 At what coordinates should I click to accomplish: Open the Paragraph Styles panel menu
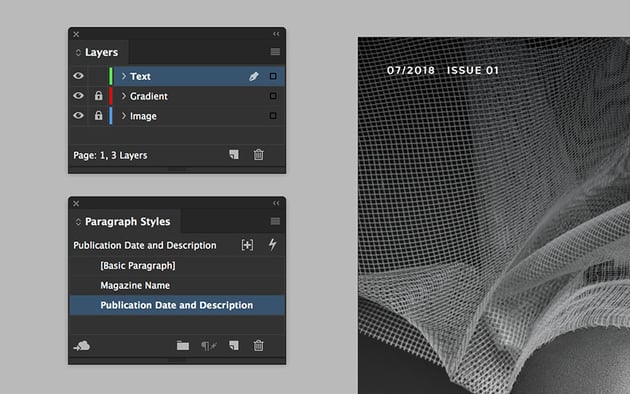tap(275, 221)
